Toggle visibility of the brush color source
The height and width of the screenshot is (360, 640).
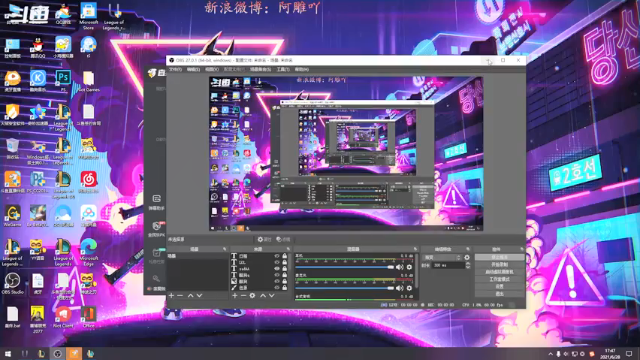pos(277,287)
